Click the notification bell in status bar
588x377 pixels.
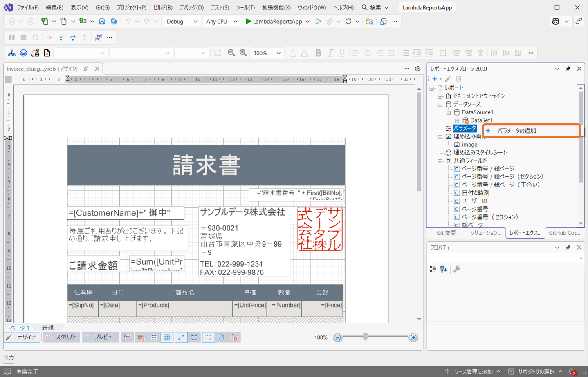(x=572, y=372)
